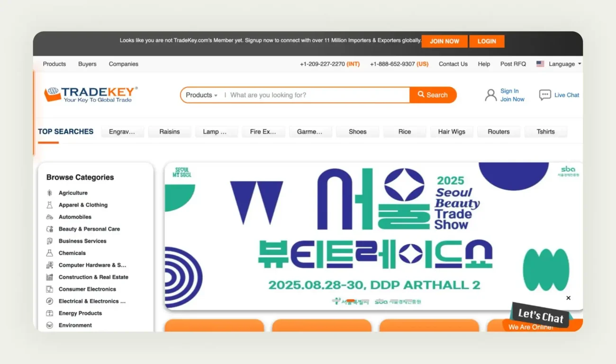Viewport: 616px width, 364px height.
Task: Select the Shoes top search tag
Action: (358, 132)
